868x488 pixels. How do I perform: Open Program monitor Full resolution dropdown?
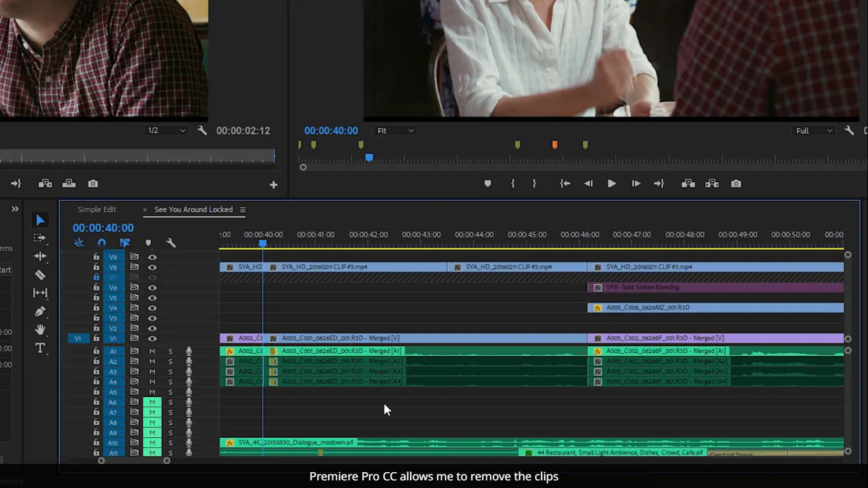[x=815, y=130]
